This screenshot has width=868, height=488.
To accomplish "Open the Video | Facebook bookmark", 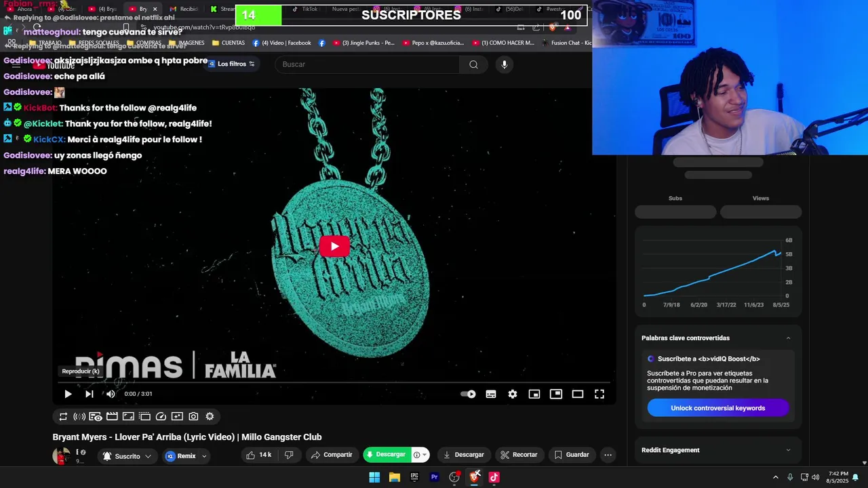I will coord(281,43).
